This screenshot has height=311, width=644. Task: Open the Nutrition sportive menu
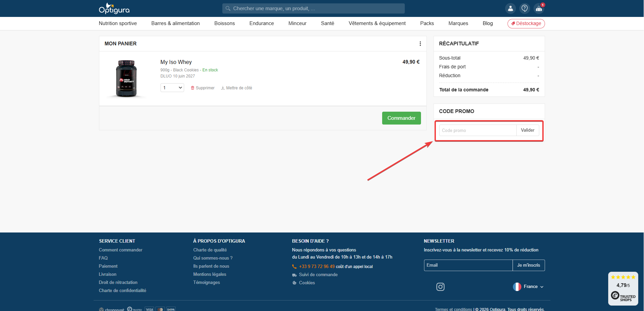118,23
